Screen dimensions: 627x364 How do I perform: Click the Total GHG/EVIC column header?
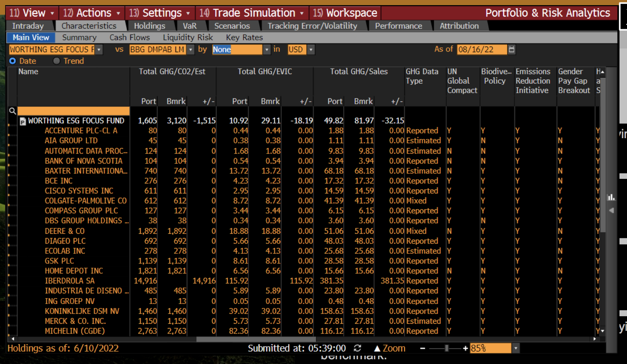[x=265, y=71]
